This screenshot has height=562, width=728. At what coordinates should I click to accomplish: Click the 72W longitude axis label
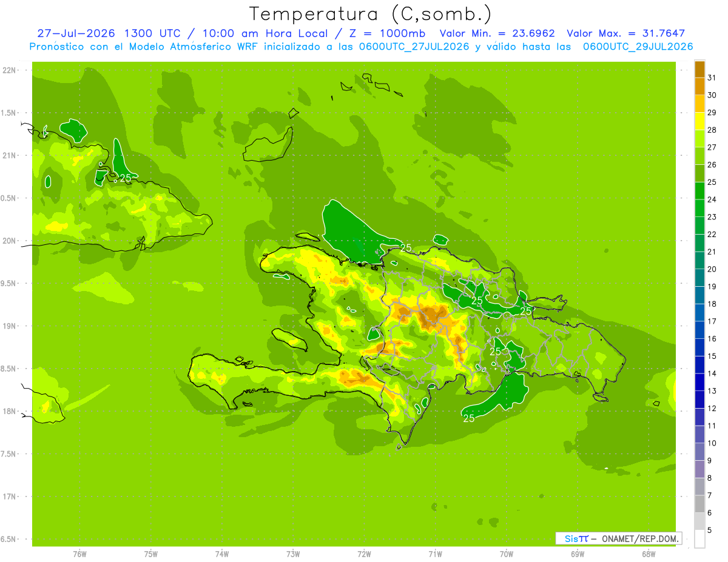coord(365,554)
